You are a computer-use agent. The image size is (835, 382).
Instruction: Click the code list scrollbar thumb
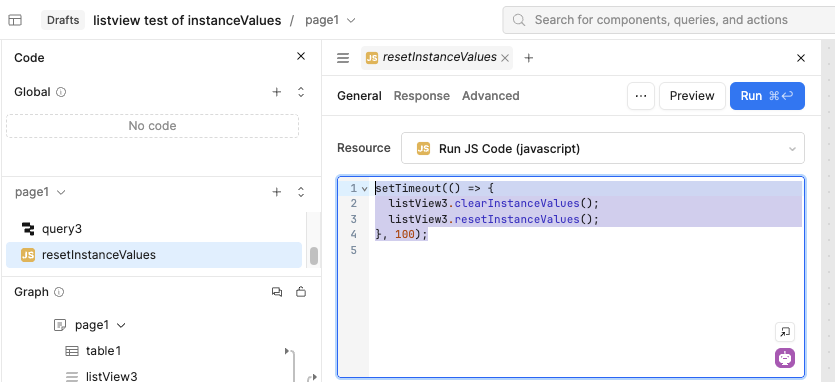coord(314,256)
